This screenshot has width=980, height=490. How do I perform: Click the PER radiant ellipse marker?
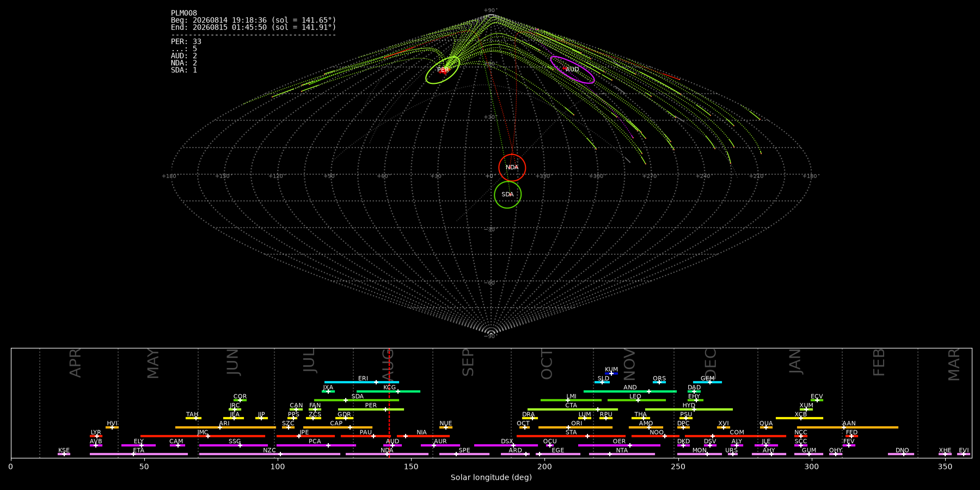pos(443,70)
